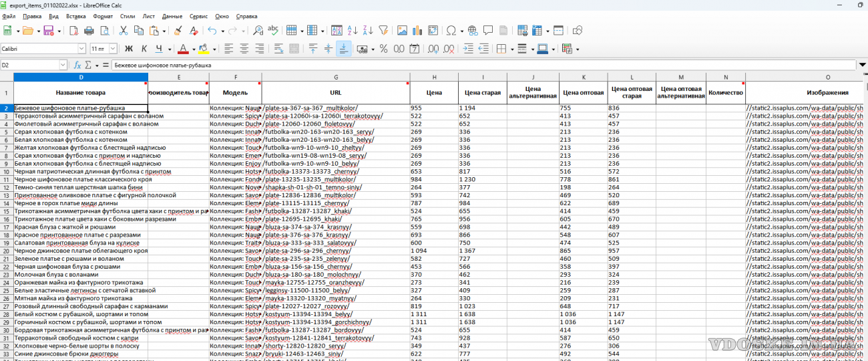
Task: Toggle italic formatting (К)
Action: click(144, 49)
